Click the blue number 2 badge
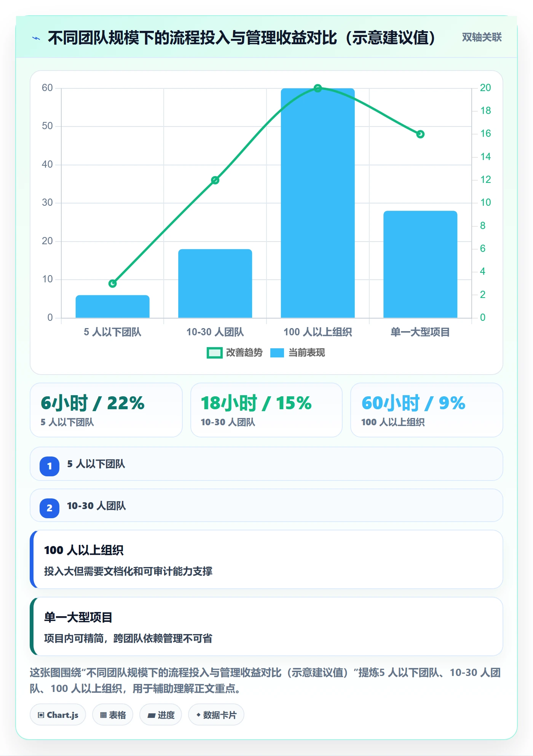Viewport: 533px width, 756px height. point(49,508)
